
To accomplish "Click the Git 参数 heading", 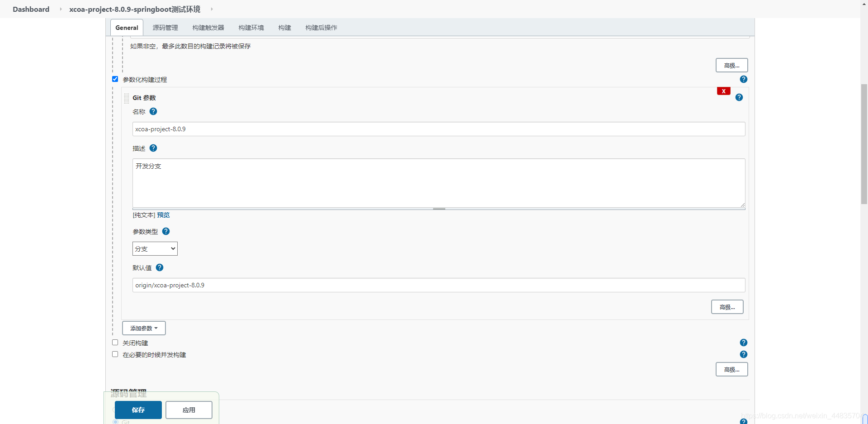I will pyautogui.click(x=144, y=98).
